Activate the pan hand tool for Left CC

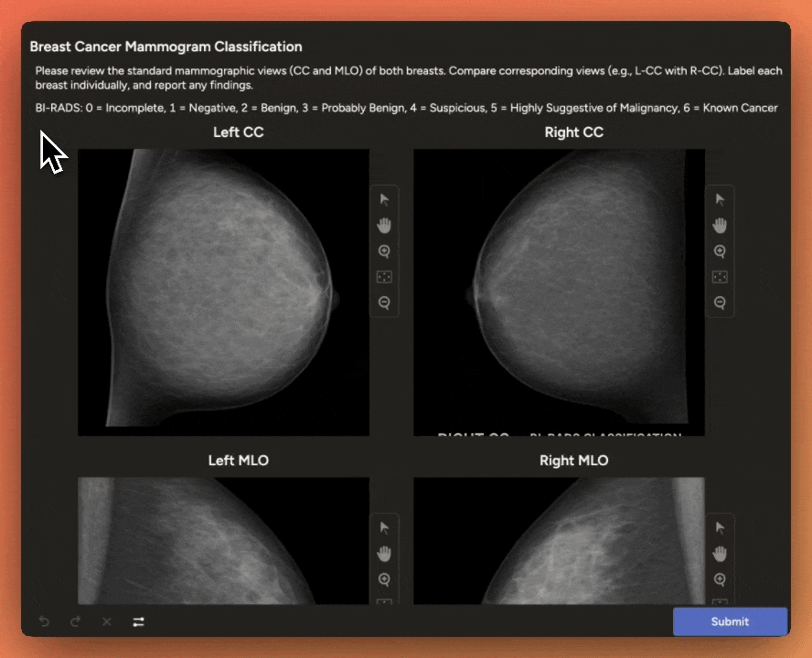point(384,225)
